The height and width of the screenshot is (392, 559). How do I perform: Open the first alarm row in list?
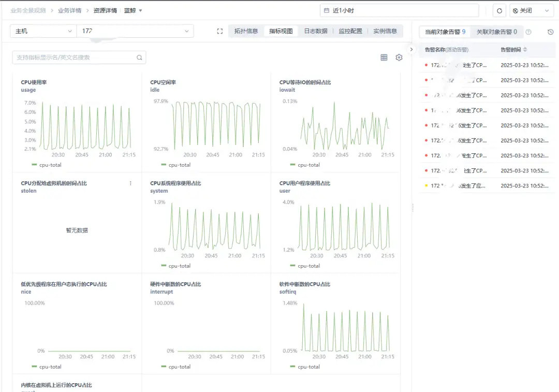click(x=487, y=65)
